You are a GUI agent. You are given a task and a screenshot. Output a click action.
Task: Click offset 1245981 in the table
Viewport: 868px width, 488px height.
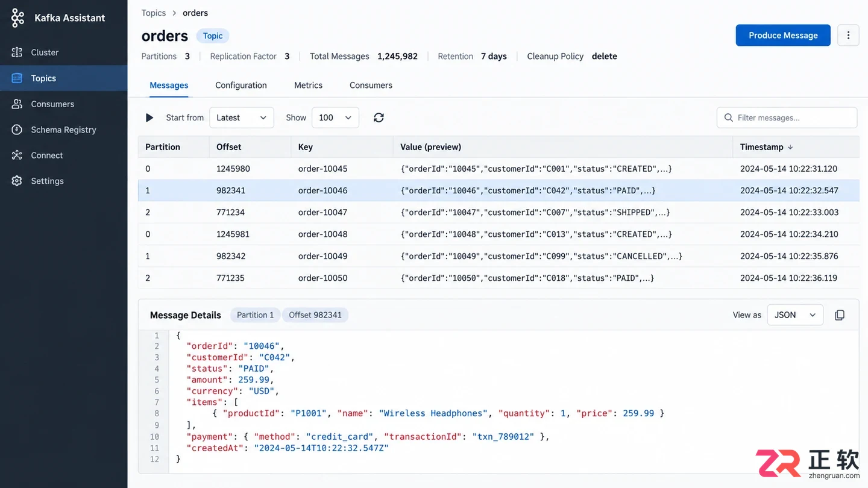pyautogui.click(x=233, y=234)
